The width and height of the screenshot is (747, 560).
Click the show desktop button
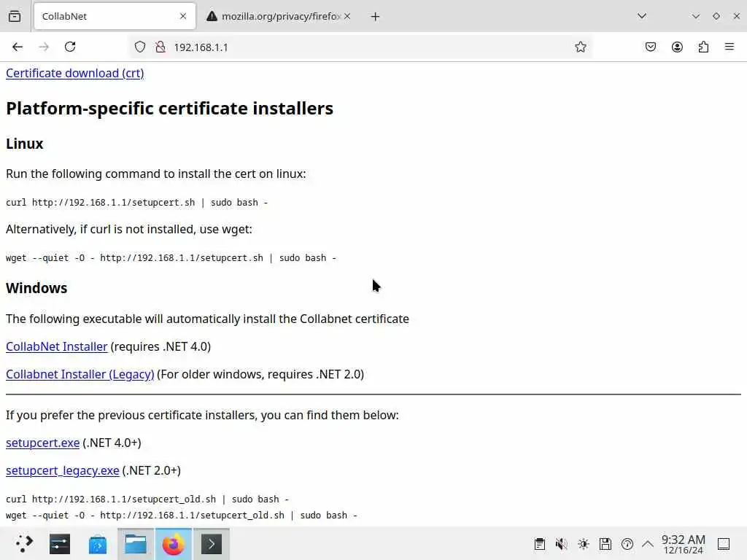(x=724, y=544)
